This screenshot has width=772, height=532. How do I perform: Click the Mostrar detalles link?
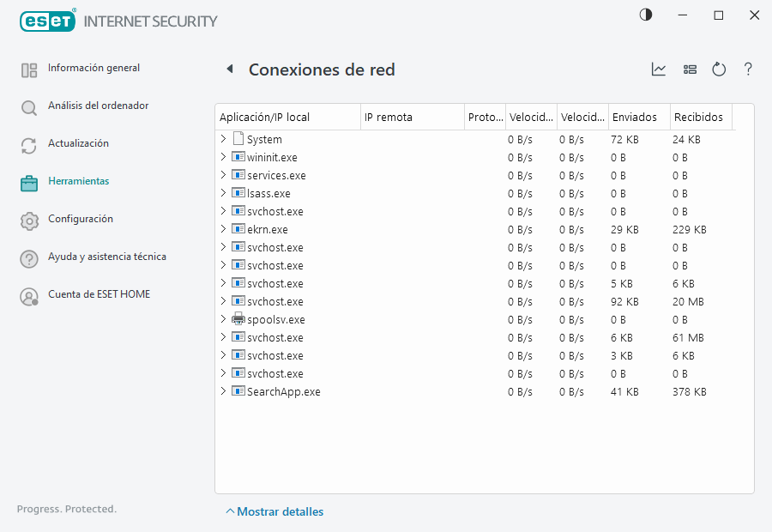[280, 511]
